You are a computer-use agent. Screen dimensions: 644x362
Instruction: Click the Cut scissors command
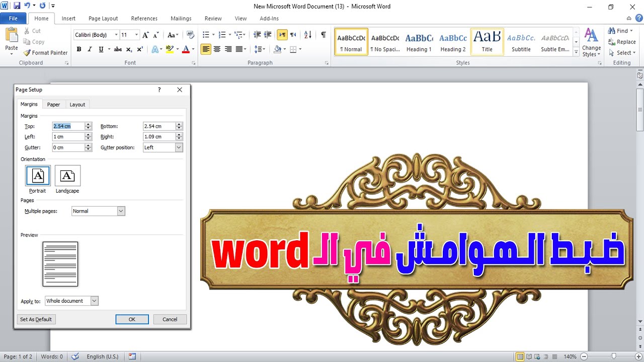[x=32, y=31]
